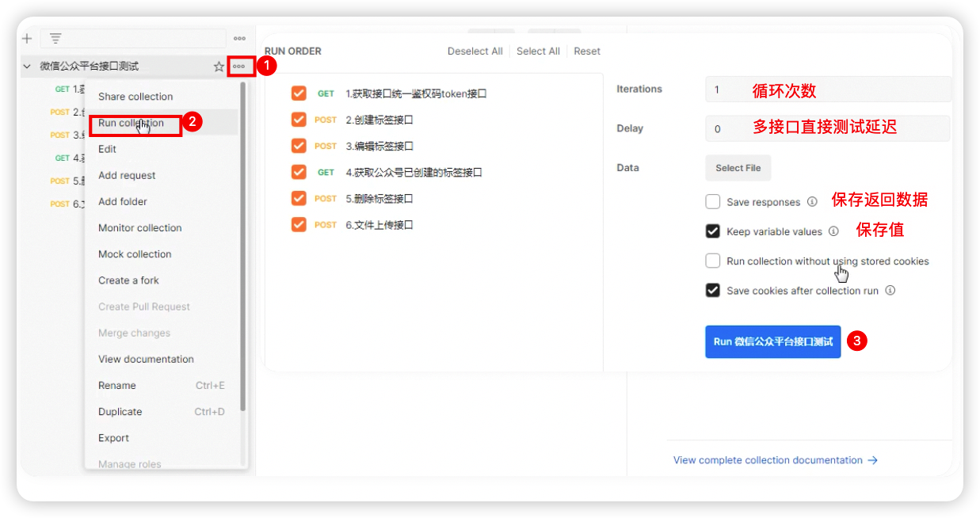This screenshot has height=518, width=980.
Task: Star the 微信公众平台接口测试 collection
Action: [219, 67]
